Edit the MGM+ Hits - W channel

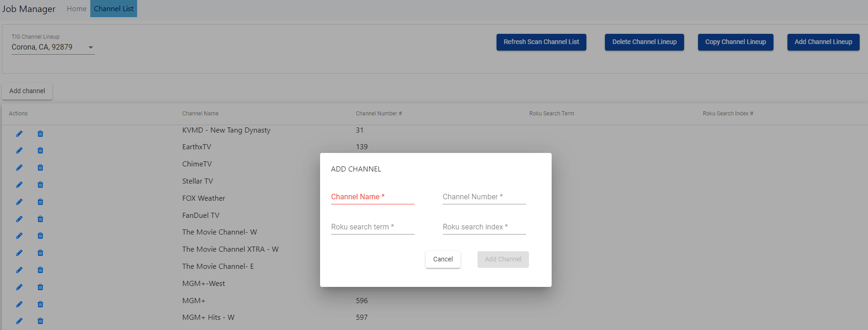click(x=19, y=321)
